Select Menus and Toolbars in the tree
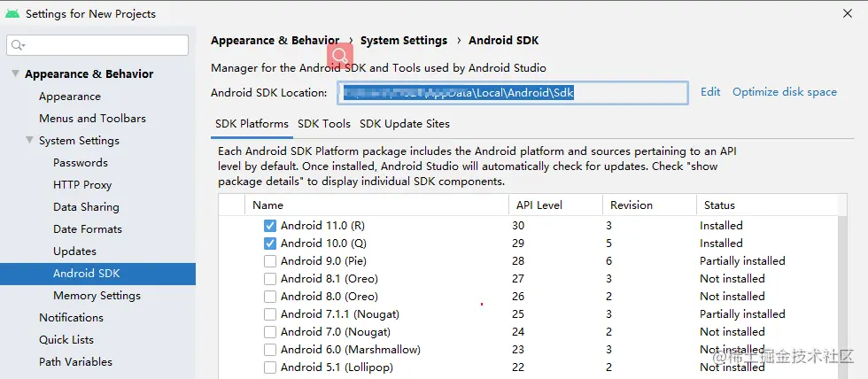This screenshot has width=868, height=379. [92, 119]
